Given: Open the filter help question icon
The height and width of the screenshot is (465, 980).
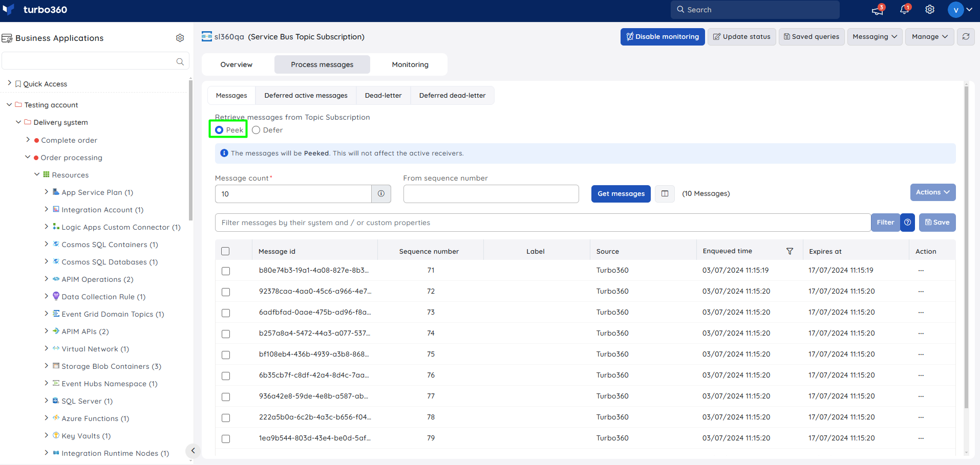Looking at the screenshot, I should 907,223.
